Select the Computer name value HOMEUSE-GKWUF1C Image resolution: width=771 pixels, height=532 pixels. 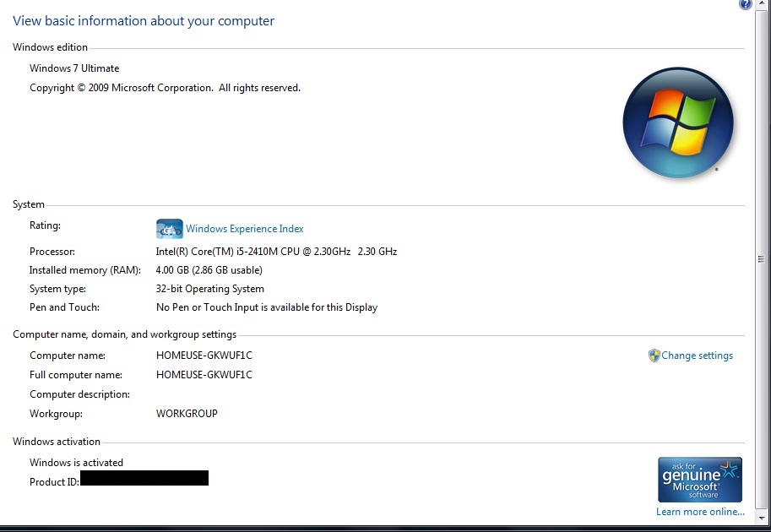click(204, 356)
